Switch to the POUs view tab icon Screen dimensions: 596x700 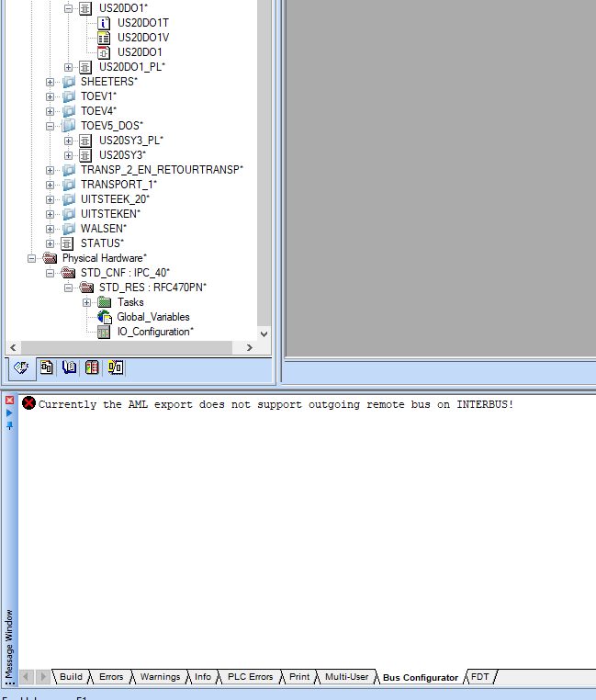pos(46,367)
